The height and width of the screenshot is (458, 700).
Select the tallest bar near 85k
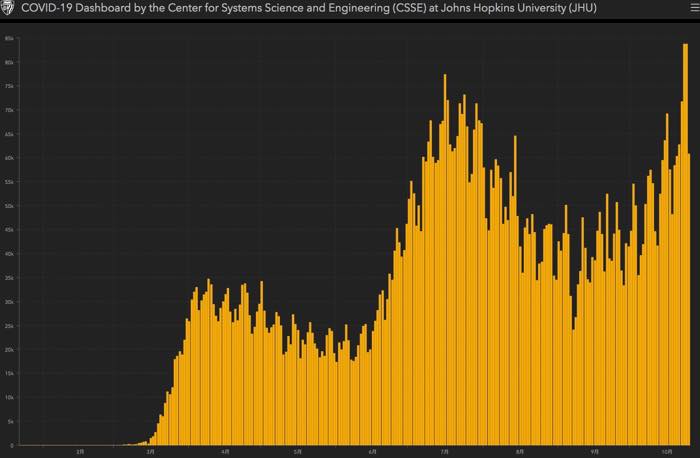coord(686,244)
